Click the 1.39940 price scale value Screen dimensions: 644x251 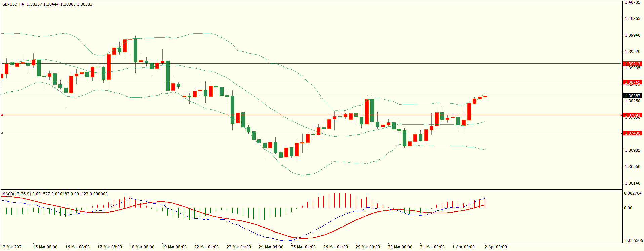(x=632, y=35)
